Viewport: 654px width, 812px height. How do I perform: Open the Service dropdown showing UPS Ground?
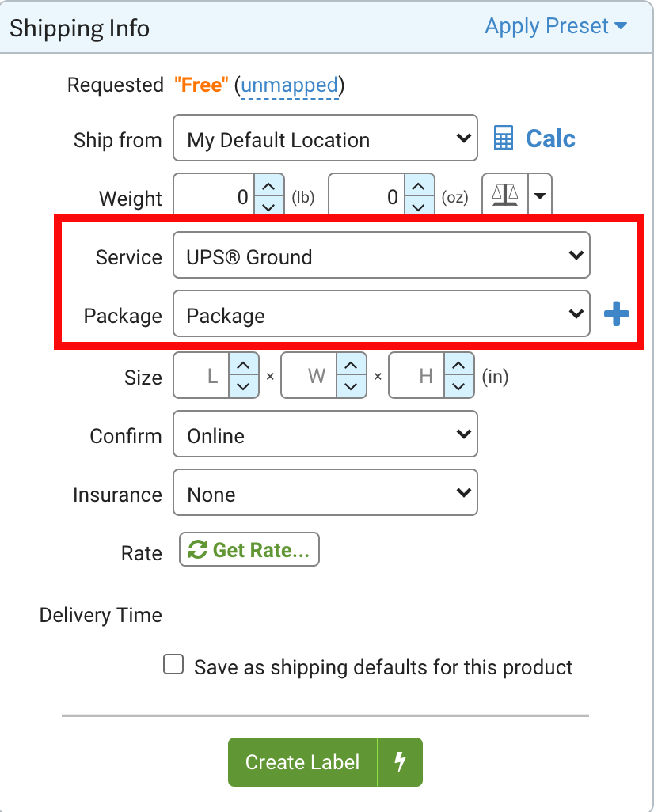(382, 255)
